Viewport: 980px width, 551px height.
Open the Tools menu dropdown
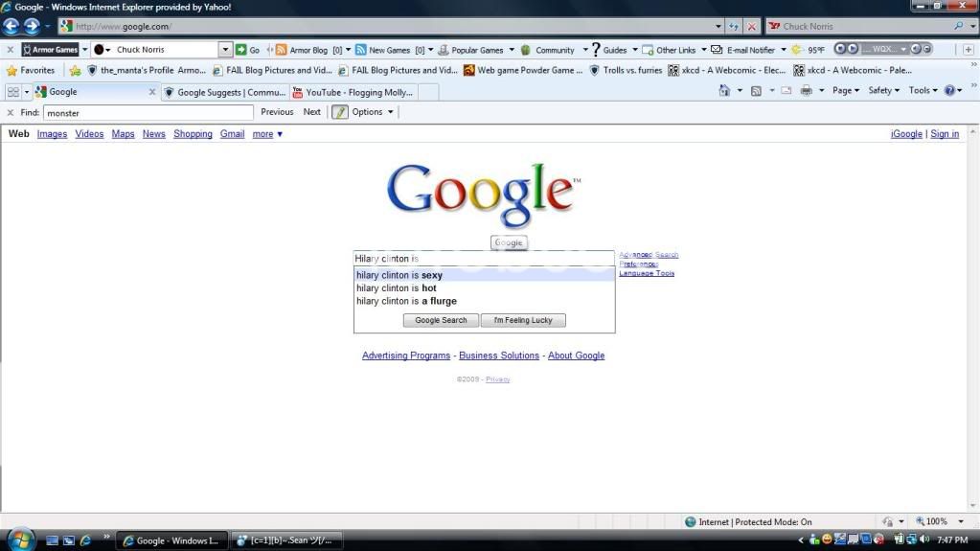[x=923, y=91]
